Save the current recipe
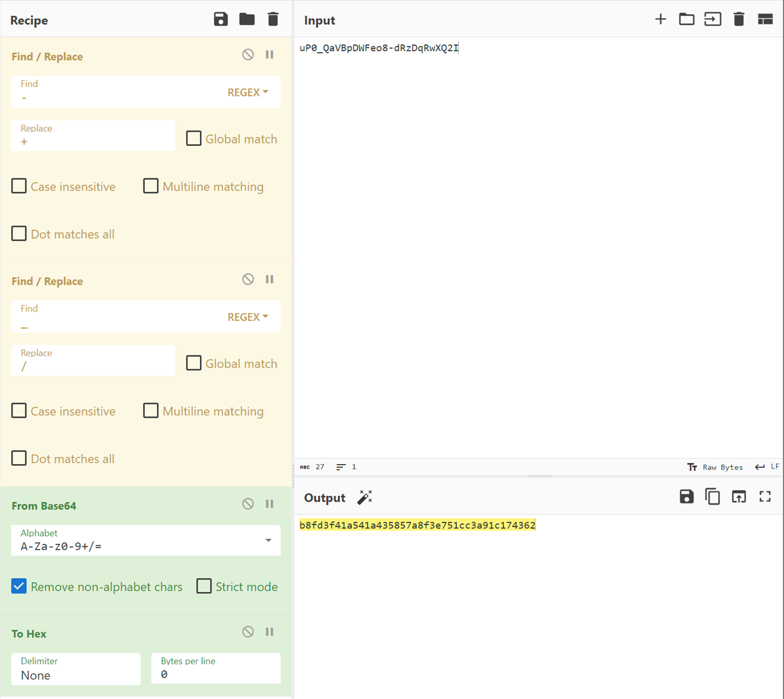This screenshot has width=784, height=699. [221, 19]
